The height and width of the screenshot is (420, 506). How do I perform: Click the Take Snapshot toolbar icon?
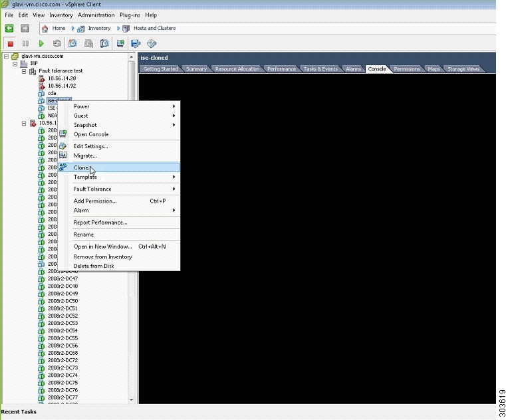72,44
